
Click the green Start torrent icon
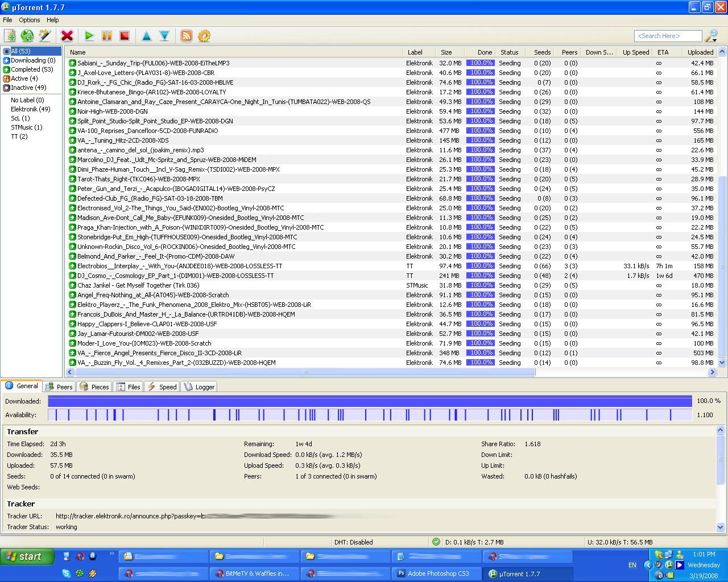click(x=89, y=36)
